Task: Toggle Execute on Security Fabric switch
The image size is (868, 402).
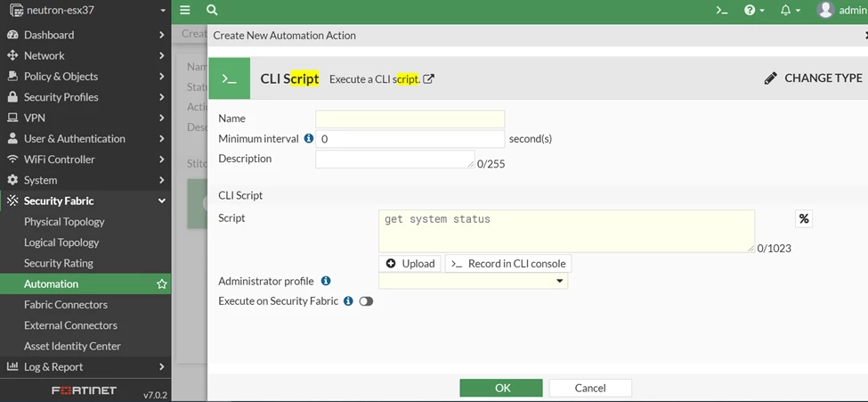Action: pyautogui.click(x=366, y=301)
